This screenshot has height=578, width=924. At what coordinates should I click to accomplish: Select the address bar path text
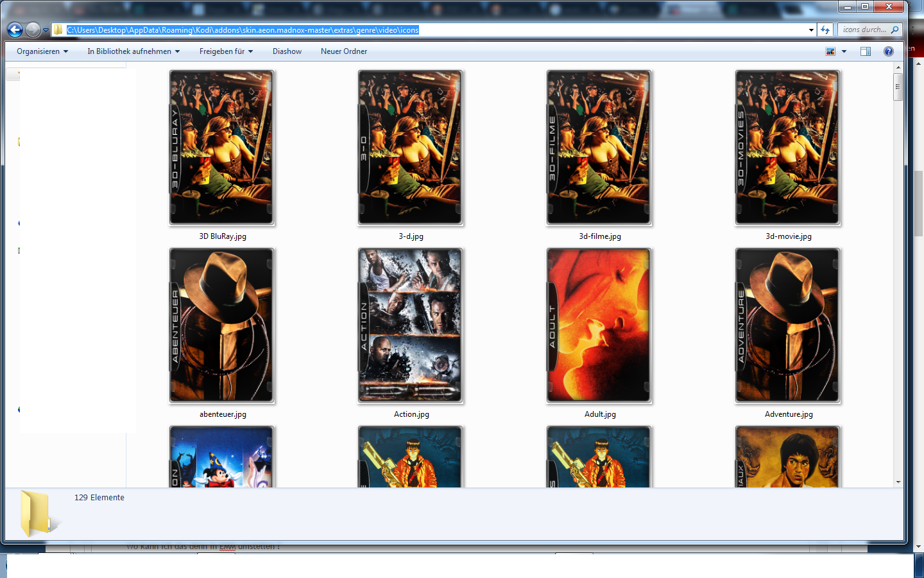(x=243, y=30)
